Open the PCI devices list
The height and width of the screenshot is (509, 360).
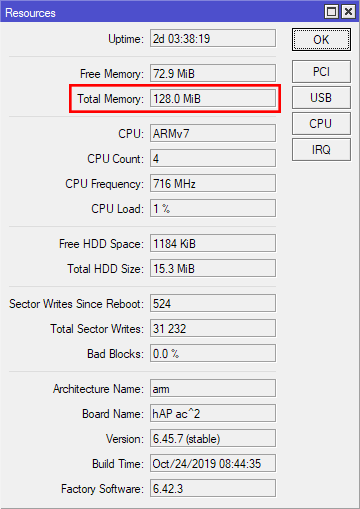click(x=321, y=71)
